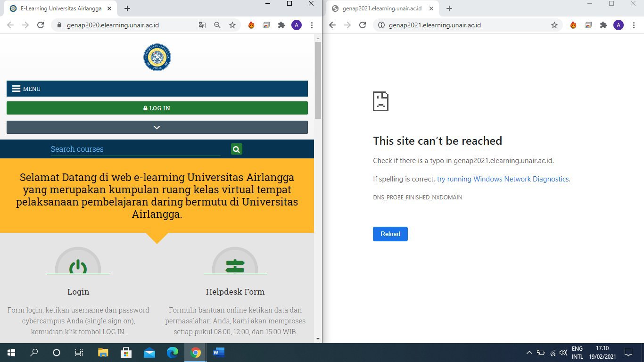The height and width of the screenshot is (362, 644).
Task: Click the scrollbar of the e-learning page
Action: pyautogui.click(x=318, y=80)
